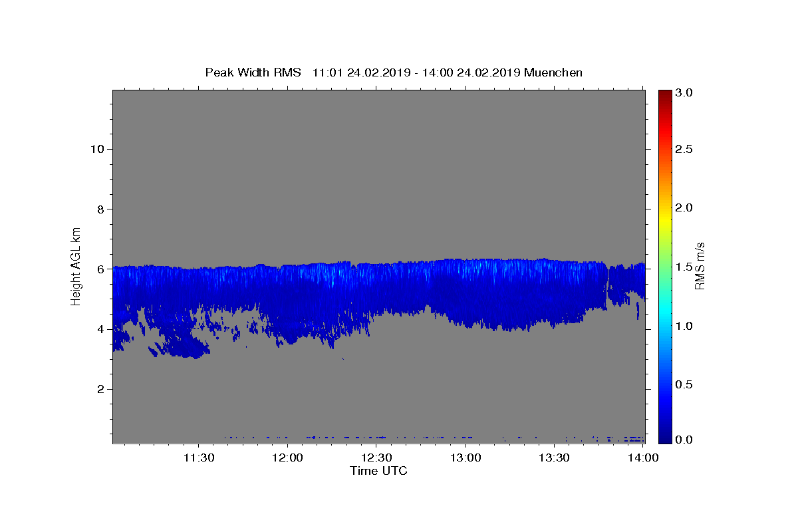The width and height of the screenshot is (798, 532).
Task: Click the plot title 'Peak Width RMS'
Action: (253, 72)
